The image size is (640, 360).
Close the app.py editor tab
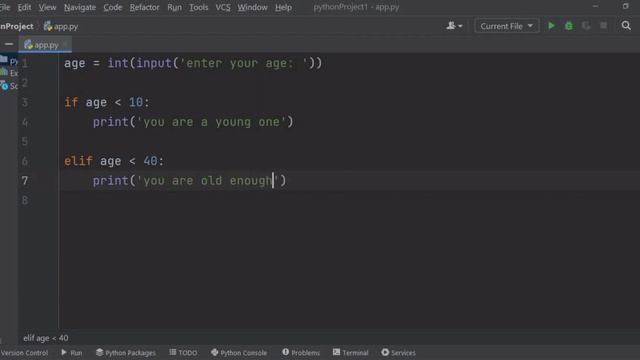pos(65,44)
